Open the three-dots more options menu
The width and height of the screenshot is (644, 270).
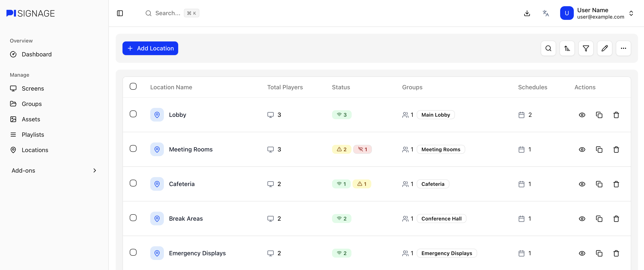click(x=623, y=48)
